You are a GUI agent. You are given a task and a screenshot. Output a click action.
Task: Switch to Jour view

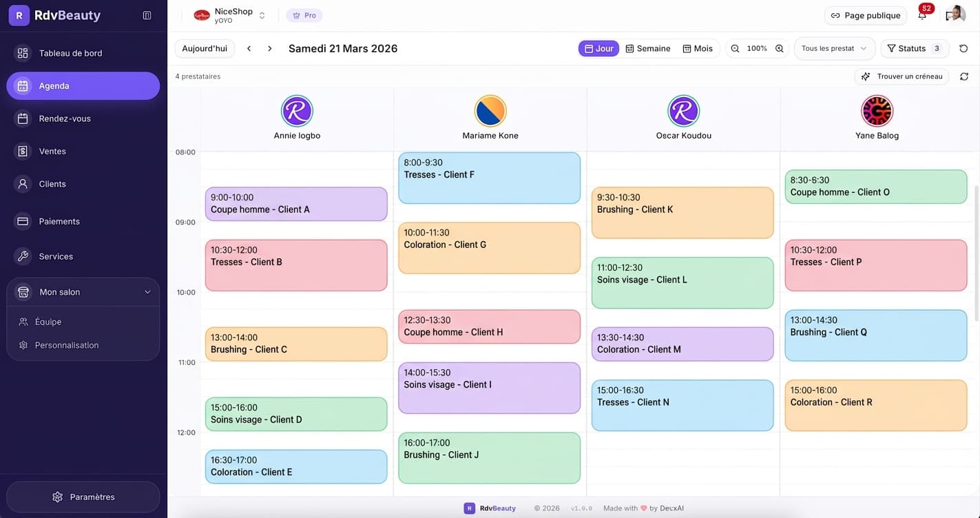[x=598, y=48]
